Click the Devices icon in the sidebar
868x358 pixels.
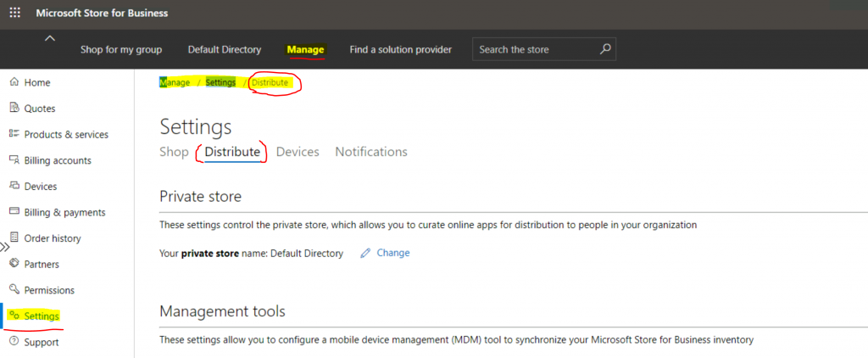[x=14, y=186]
